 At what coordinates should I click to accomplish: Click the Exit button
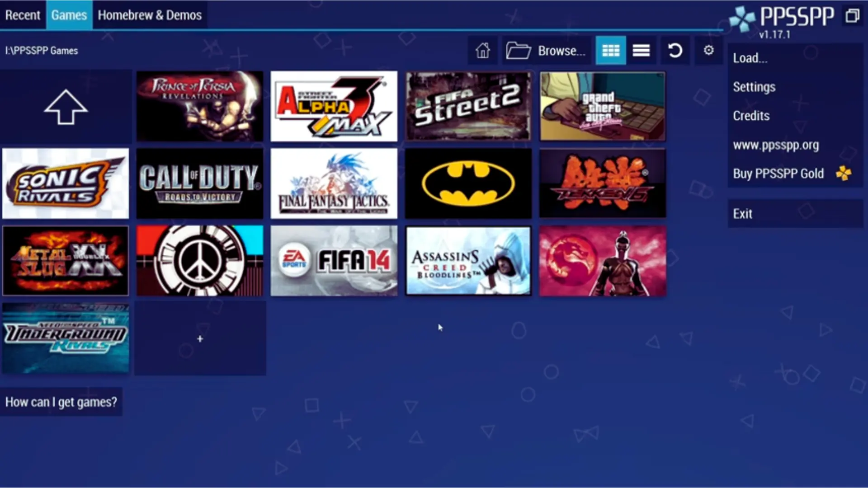click(x=743, y=213)
